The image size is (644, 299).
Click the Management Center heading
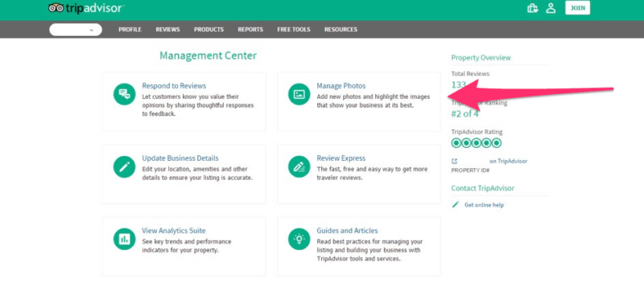pyautogui.click(x=208, y=55)
